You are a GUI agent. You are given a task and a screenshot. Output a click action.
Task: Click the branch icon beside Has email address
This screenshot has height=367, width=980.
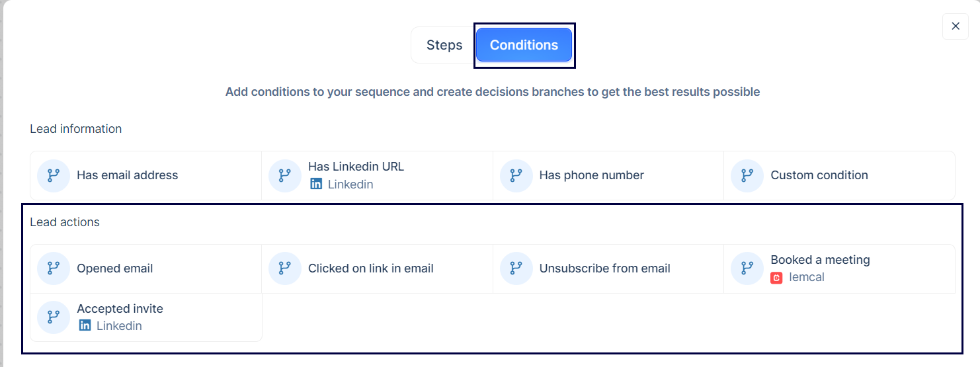click(x=54, y=175)
